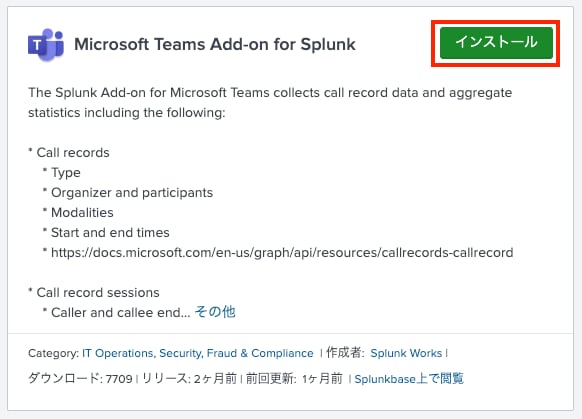Expand description with その他 link
Viewport: 582px width, 419px height.
[215, 312]
